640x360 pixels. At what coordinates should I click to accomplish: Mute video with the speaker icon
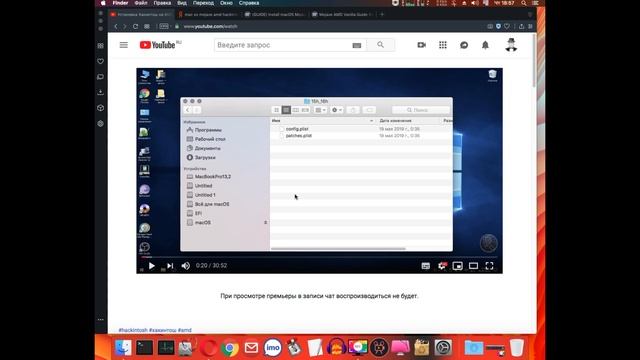point(186,266)
